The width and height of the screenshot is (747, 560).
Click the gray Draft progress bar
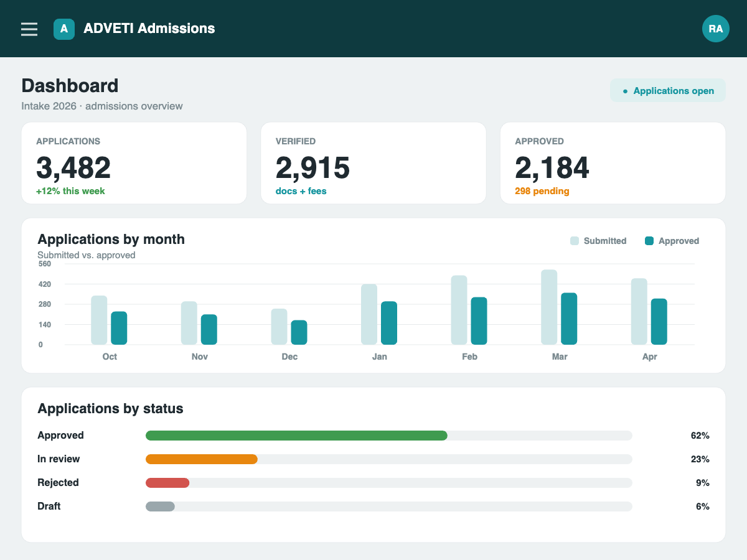click(160, 506)
